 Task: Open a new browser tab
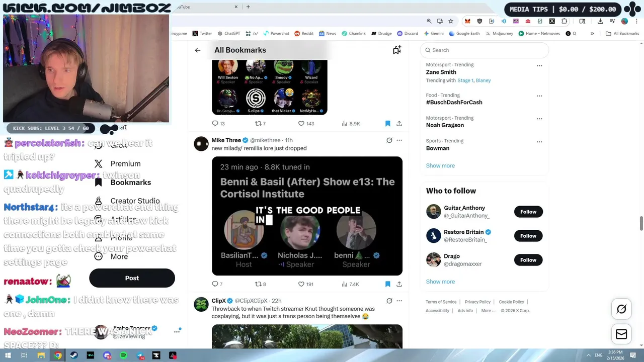coord(248,7)
